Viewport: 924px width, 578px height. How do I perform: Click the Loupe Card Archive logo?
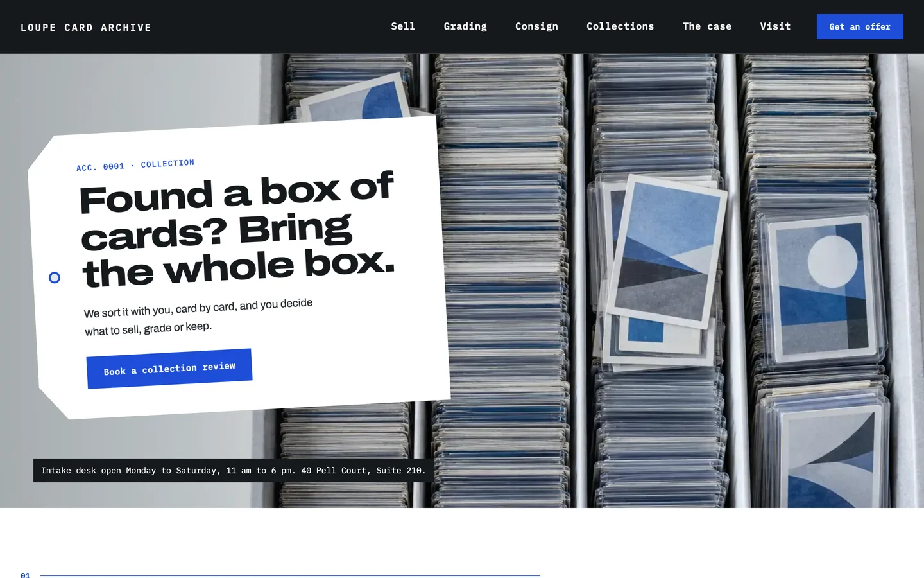[86, 27]
